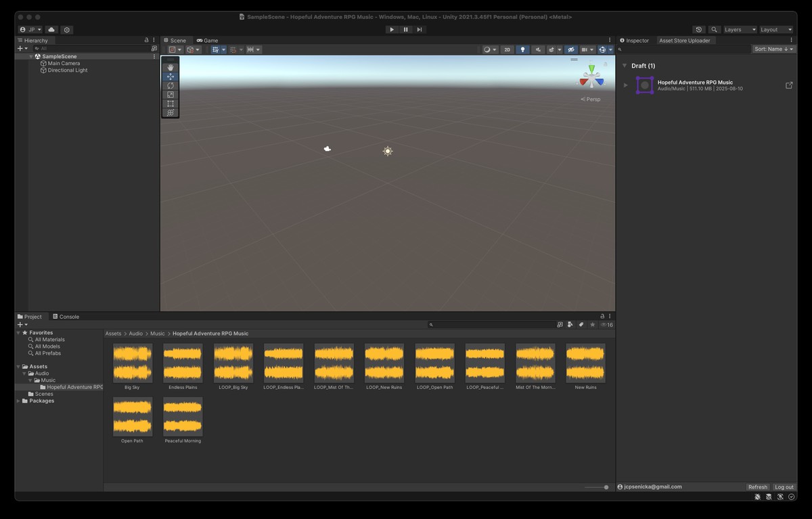The width and height of the screenshot is (812, 519).
Task: Select the Peaceful Morning audio clip
Action: point(183,417)
